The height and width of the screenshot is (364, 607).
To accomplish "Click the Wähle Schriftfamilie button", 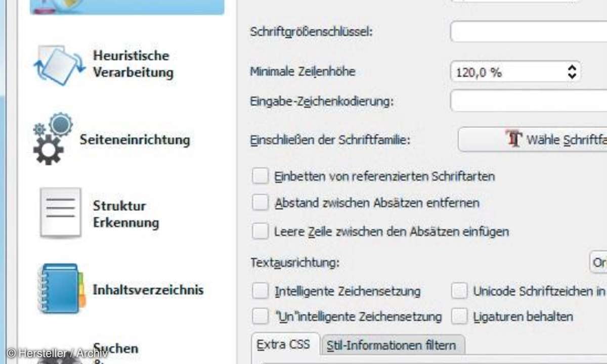I will [x=533, y=140].
